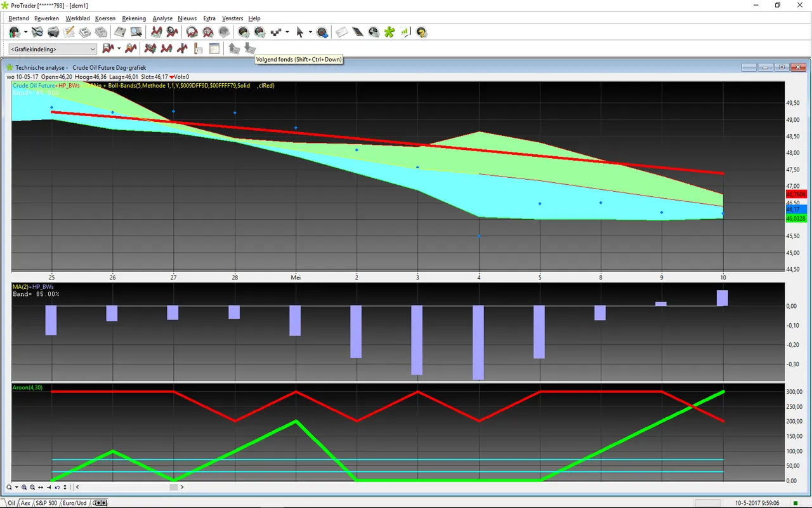Click the vertical double-arrow scale icon

point(65,487)
